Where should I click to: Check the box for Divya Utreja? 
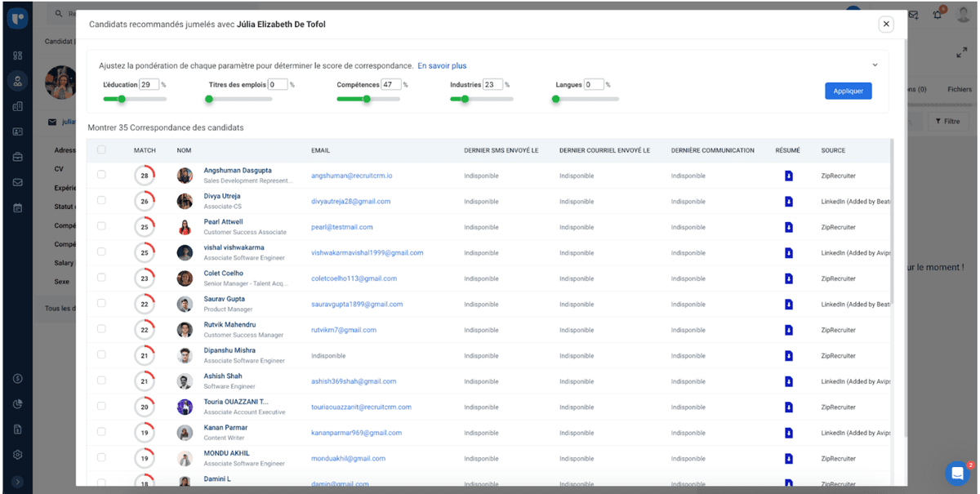tap(101, 201)
